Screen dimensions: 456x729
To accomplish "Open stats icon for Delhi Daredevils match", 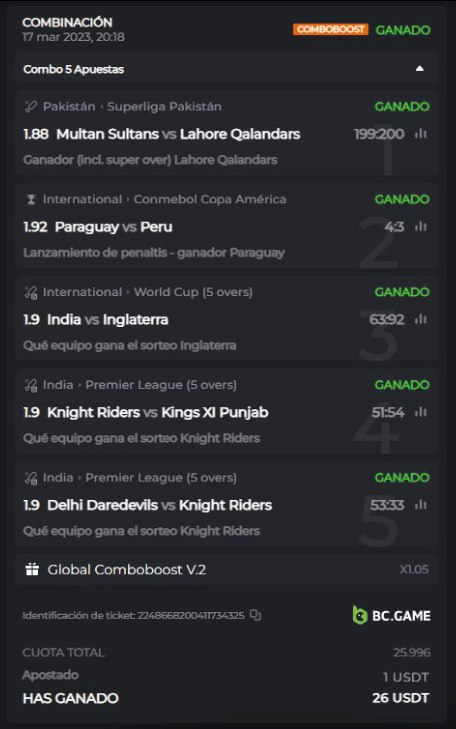I will click(x=421, y=505).
